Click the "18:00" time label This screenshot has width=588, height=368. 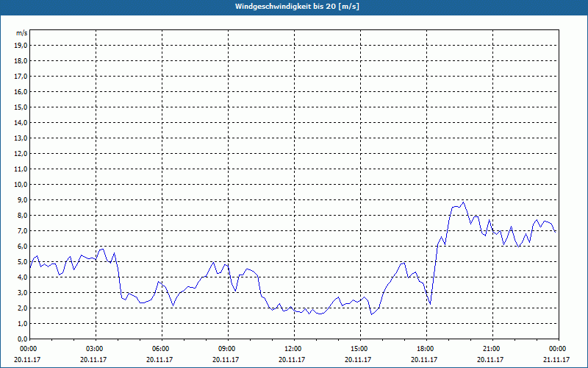[425, 349]
